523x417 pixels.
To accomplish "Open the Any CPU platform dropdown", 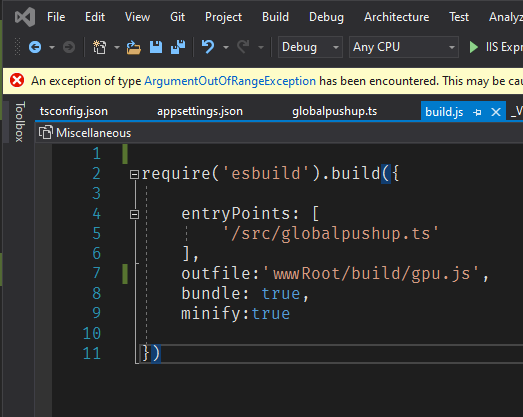I will point(404,47).
